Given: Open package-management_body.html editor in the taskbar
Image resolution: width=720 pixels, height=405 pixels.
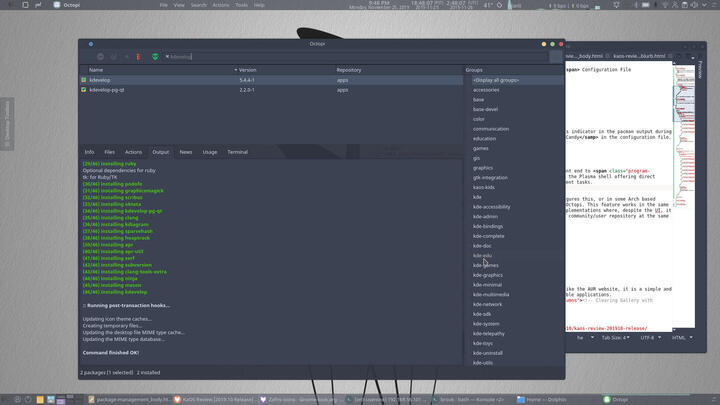Looking at the screenshot, I should pyautogui.click(x=129, y=399).
